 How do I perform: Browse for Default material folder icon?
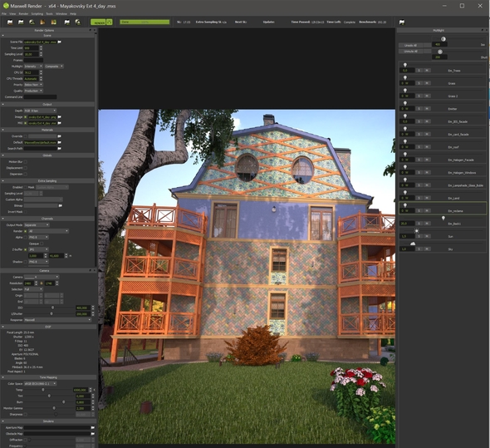coord(59,142)
